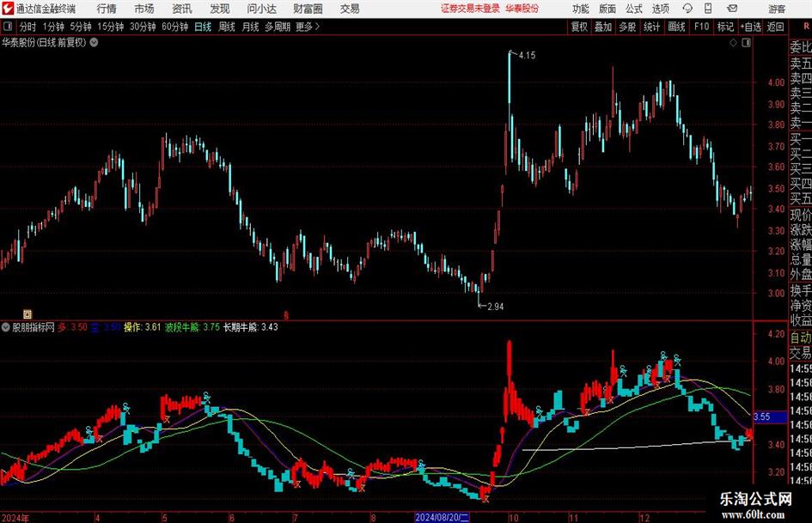Viewport: 812px width, 523px height.
Task: Open 多周期 multi-period view
Action: pos(278,27)
